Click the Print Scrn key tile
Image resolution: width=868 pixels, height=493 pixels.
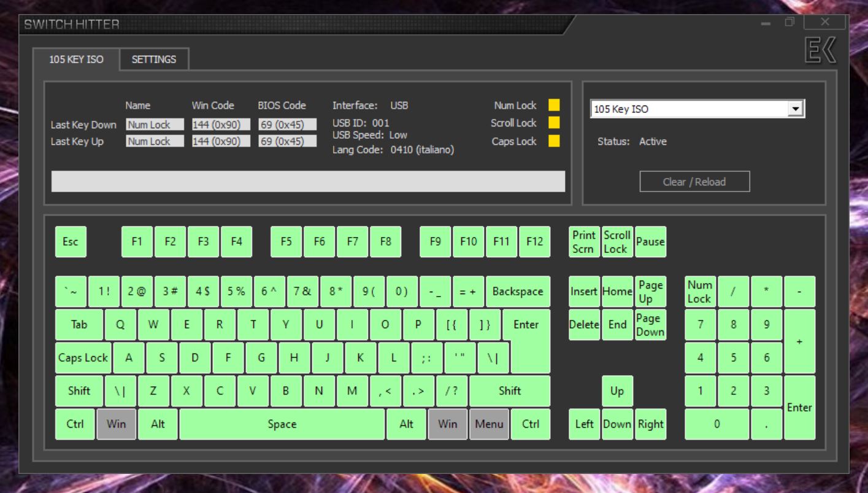584,242
